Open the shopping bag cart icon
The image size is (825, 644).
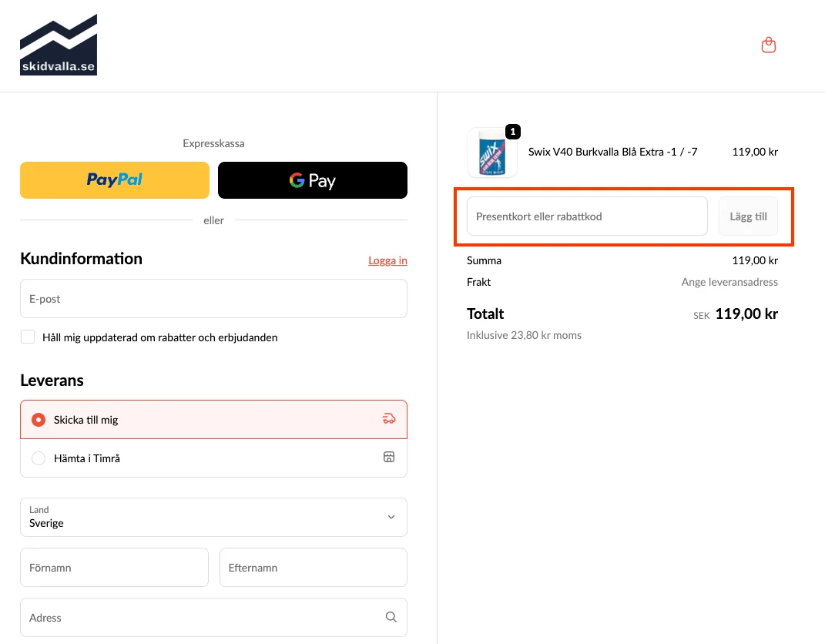click(768, 45)
